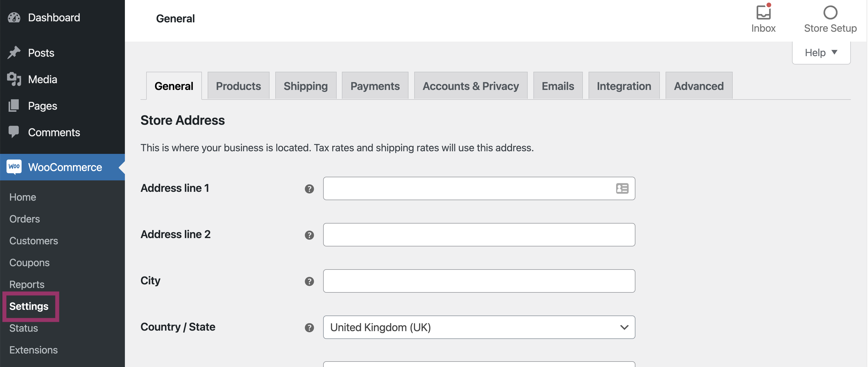Click the Comments speech bubble icon
868x367 pixels.
[x=14, y=132]
